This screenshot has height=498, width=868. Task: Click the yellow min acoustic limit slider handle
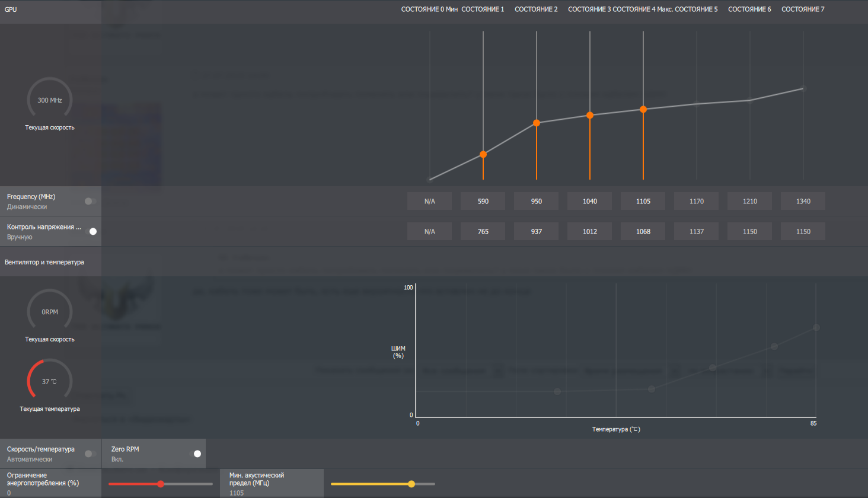point(411,484)
